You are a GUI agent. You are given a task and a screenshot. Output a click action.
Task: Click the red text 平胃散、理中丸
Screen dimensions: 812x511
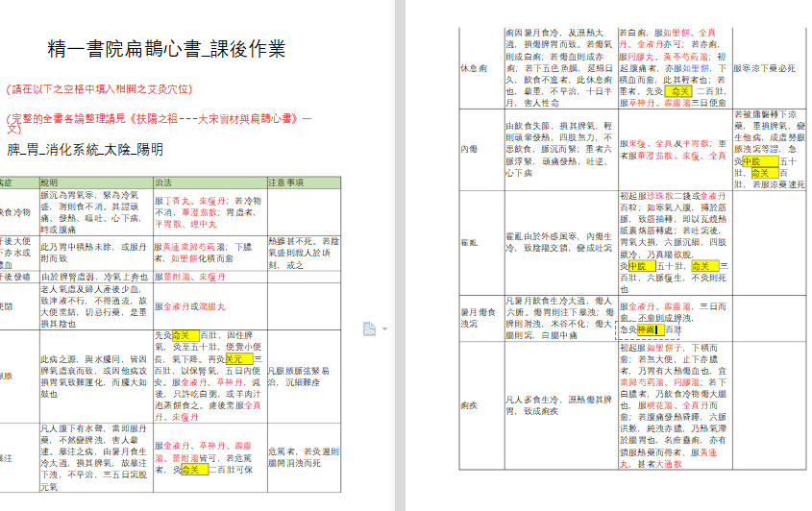185,224
